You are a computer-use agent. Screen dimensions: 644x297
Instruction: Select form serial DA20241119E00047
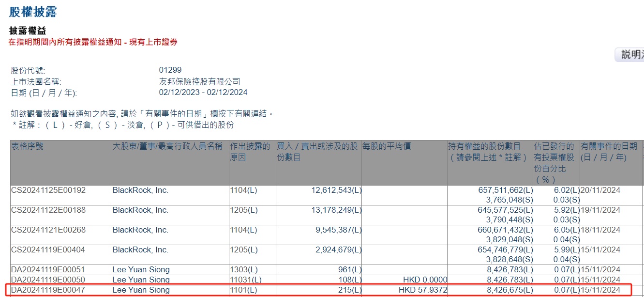[48, 290]
